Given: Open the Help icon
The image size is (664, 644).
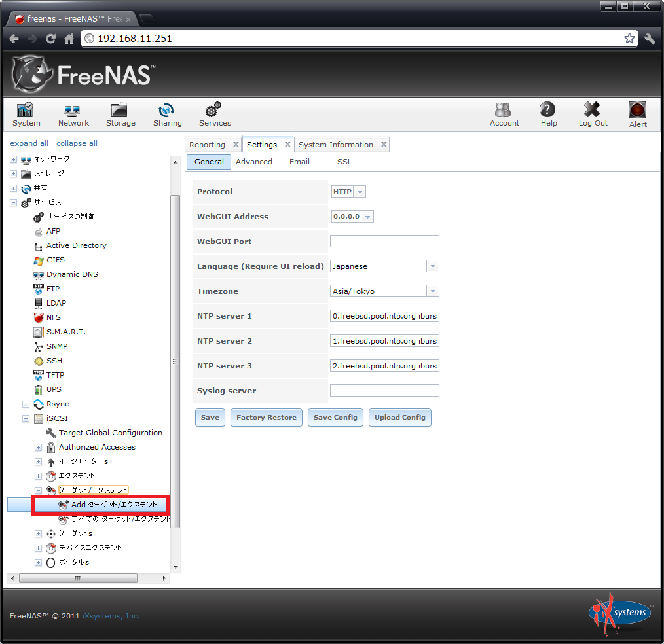Looking at the screenshot, I should [x=548, y=115].
